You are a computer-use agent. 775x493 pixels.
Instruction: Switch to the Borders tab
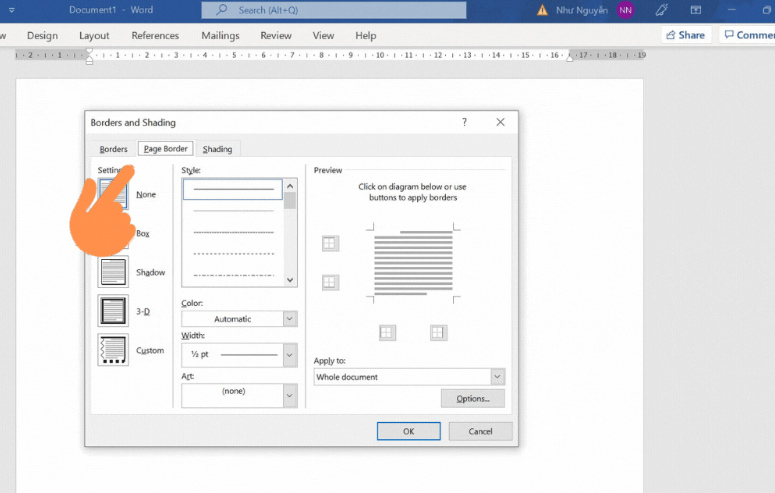[x=113, y=149]
